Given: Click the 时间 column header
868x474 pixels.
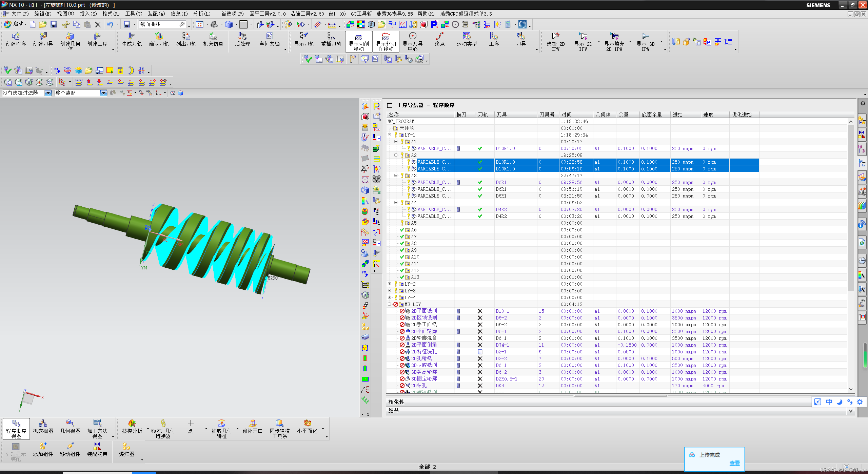Looking at the screenshot, I should (x=576, y=115).
